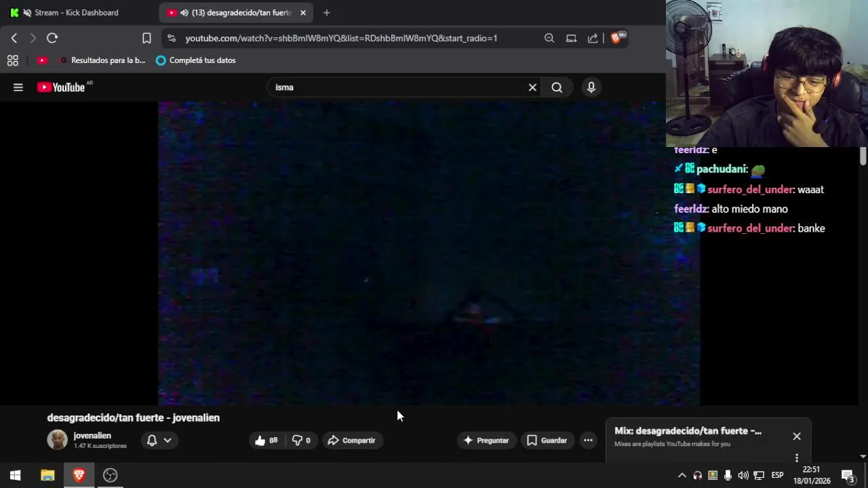The image size is (868, 488).
Task: Click surfero_del_under 'banke' chat message
Action: 811,229
